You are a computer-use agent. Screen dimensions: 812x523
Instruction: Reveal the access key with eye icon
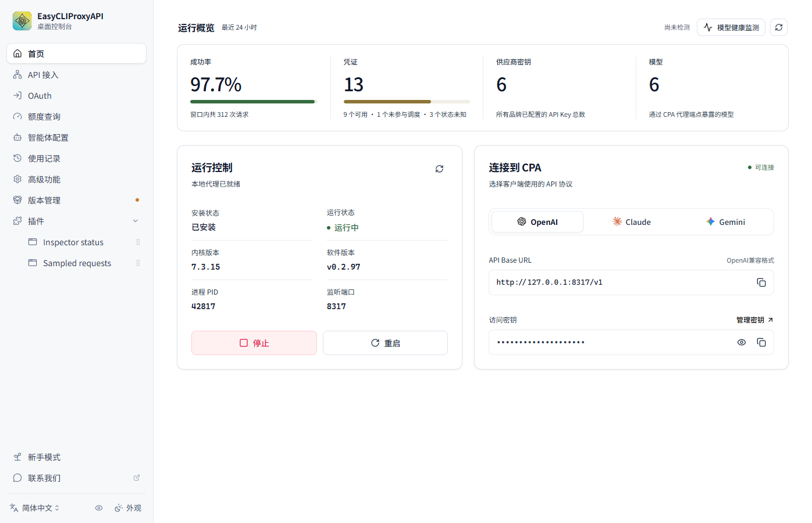(x=742, y=342)
